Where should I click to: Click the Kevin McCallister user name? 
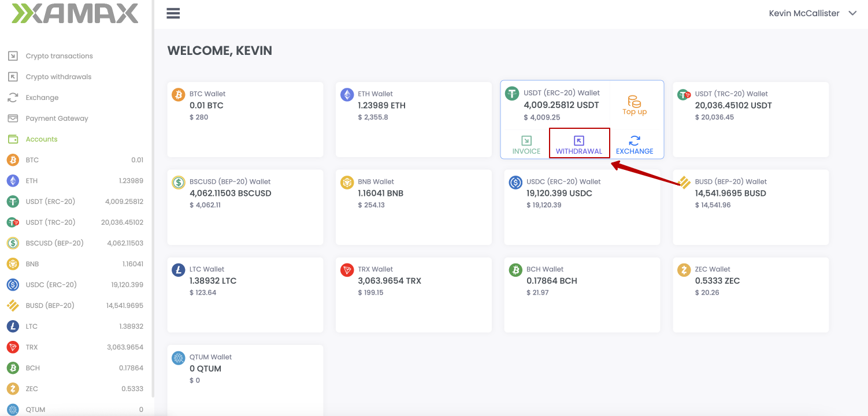804,13
